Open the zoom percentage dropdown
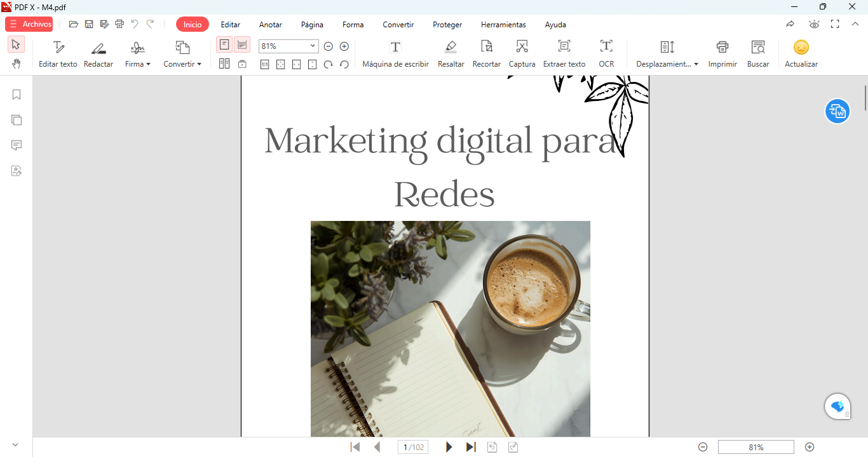The width and height of the screenshot is (868, 466). [313, 46]
